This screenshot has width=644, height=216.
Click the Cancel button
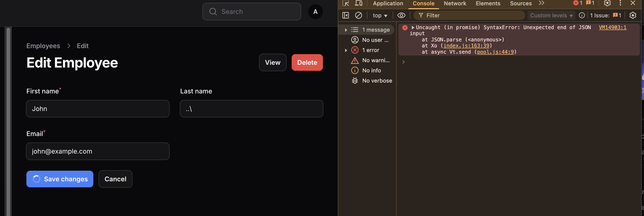[115, 179]
